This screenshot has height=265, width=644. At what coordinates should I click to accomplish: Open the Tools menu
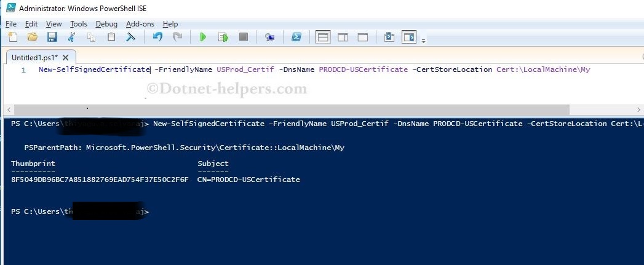click(x=79, y=24)
